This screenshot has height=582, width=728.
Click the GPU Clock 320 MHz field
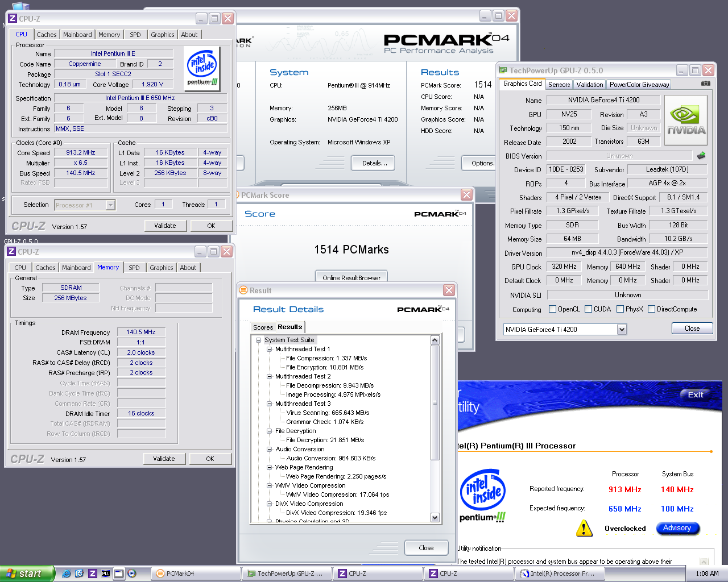pos(564,267)
